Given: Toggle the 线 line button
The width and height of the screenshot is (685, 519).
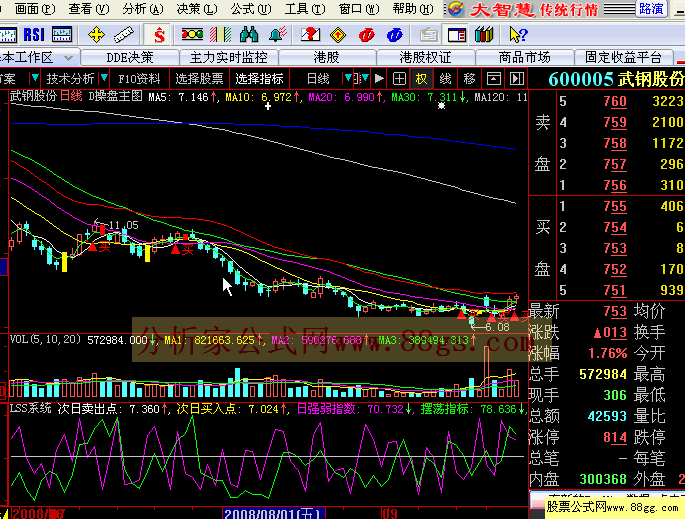Looking at the screenshot, I should (446, 79).
